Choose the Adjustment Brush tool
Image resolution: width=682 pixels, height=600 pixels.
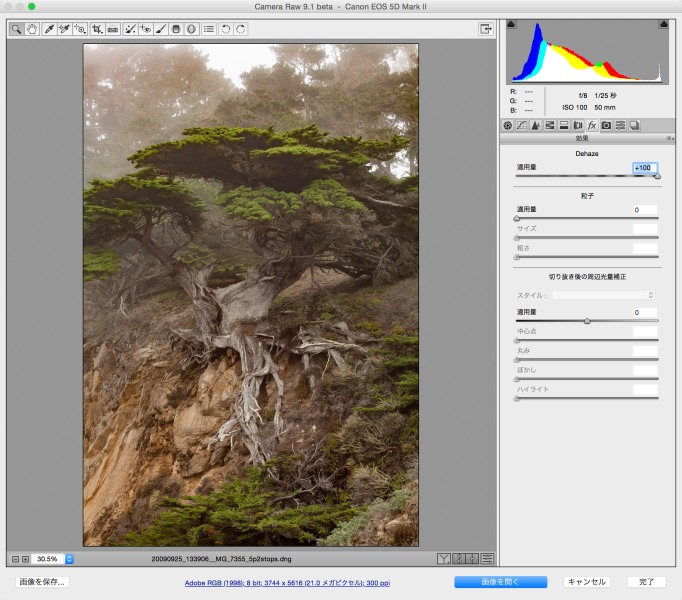pos(160,29)
